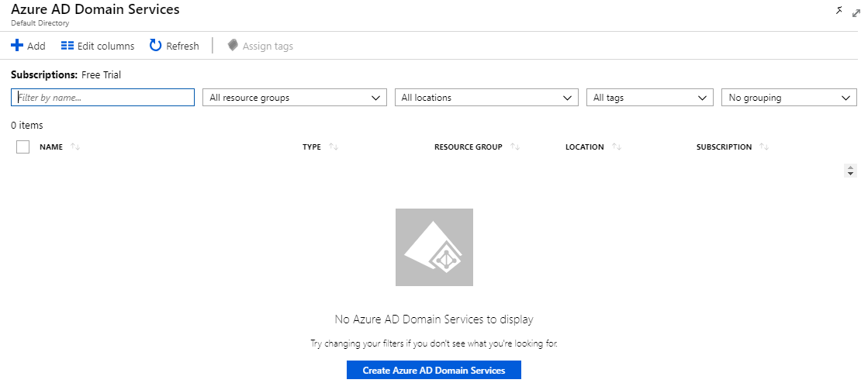Open the All locations dropdown
This screenshot has height=390, width=868.
coord(486,98)
